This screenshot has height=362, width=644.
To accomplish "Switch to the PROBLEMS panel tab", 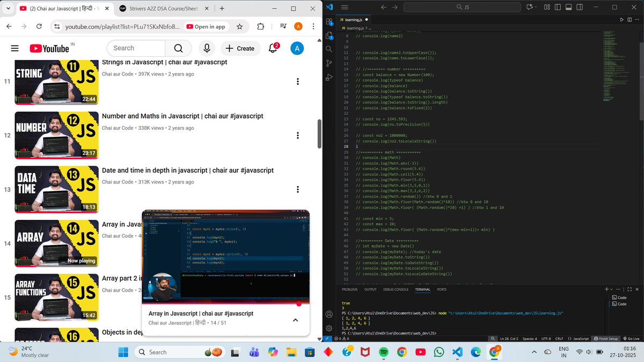I will point(349,289).
